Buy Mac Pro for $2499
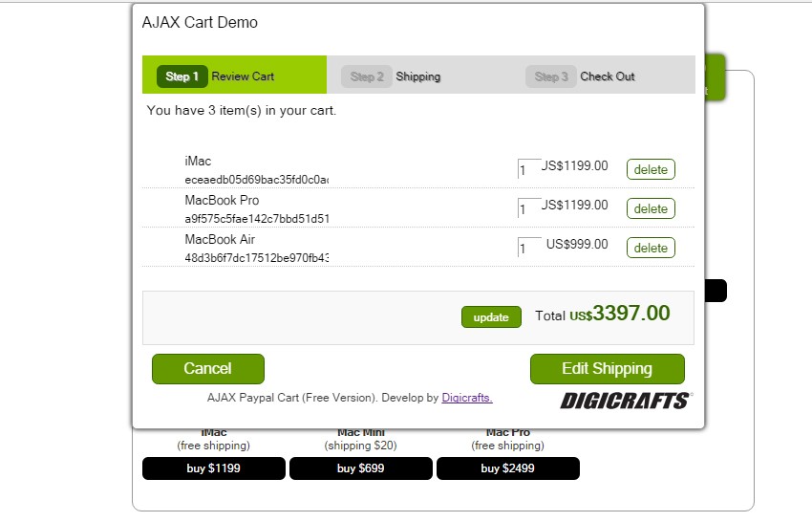This screenshot has height=522, width=812. point(507,468)
